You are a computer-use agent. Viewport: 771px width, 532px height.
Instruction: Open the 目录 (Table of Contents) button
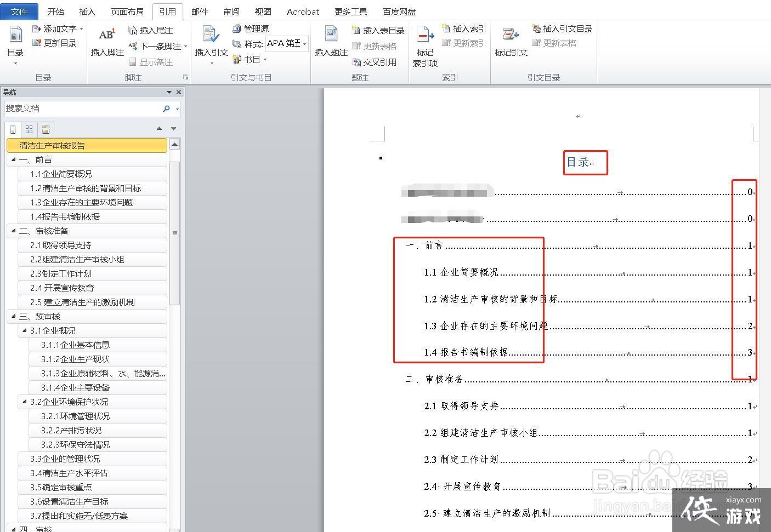point(15,46)
